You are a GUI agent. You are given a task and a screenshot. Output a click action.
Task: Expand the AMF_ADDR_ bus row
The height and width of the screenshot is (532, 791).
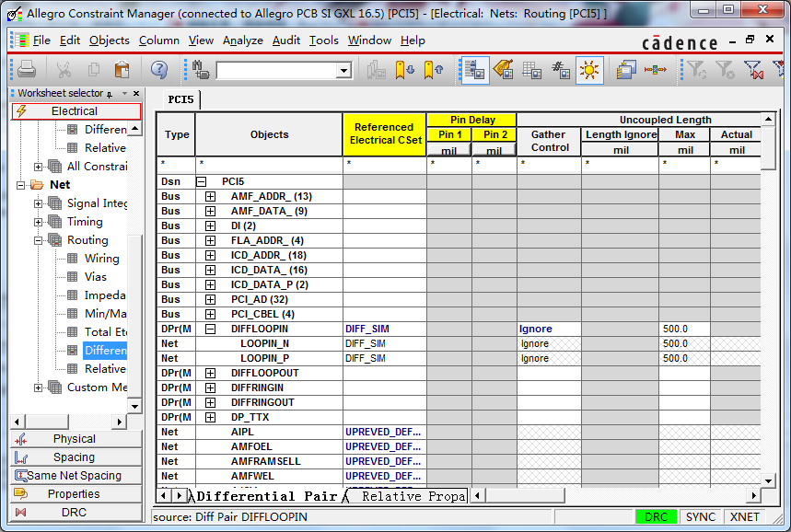pyautogui.click(x=210, y=196)
